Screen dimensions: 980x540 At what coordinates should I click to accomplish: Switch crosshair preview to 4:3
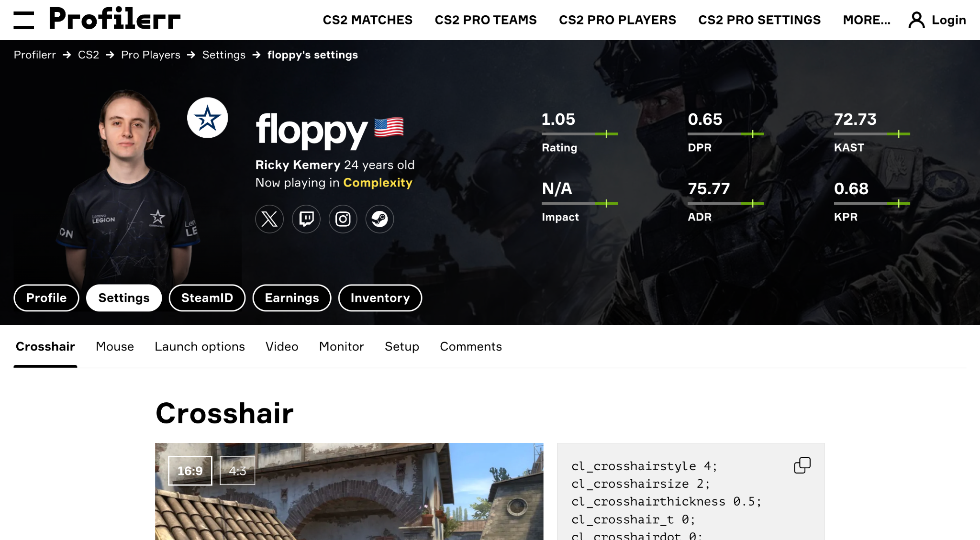pyautogui.click(x=237, y=471)
